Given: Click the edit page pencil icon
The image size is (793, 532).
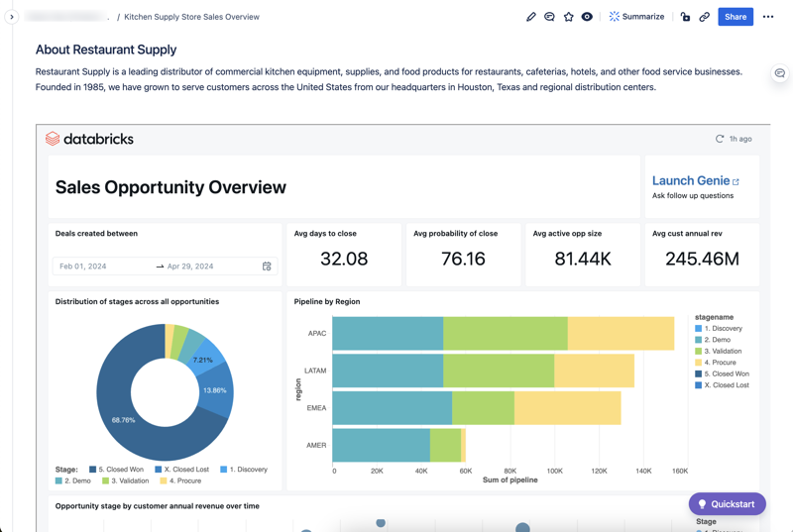Looking at the screenshot, I should (530, 17).
